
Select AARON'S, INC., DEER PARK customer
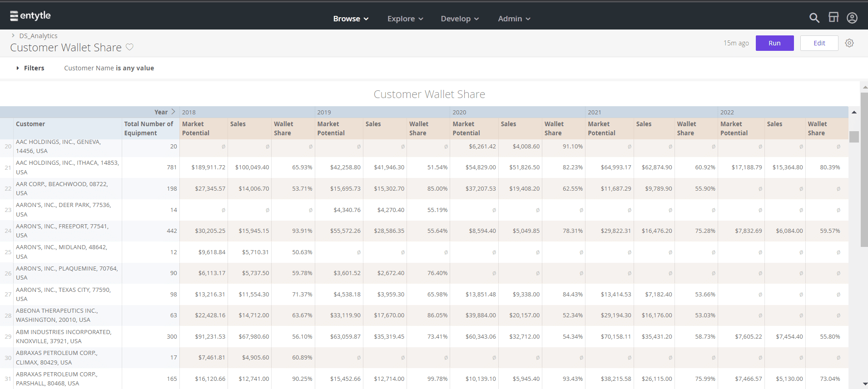[x=64, y=210]
